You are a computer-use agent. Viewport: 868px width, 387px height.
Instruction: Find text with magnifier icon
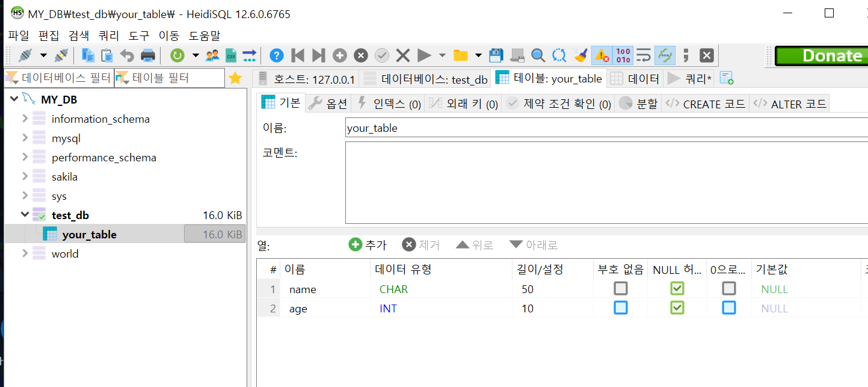[538, 56]
